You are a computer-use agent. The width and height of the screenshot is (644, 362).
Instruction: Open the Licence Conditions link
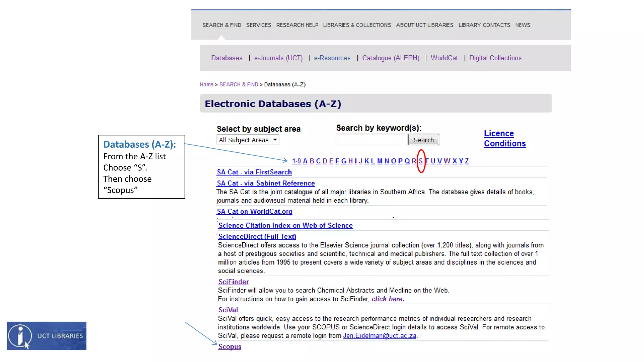[x=505, y=138]
